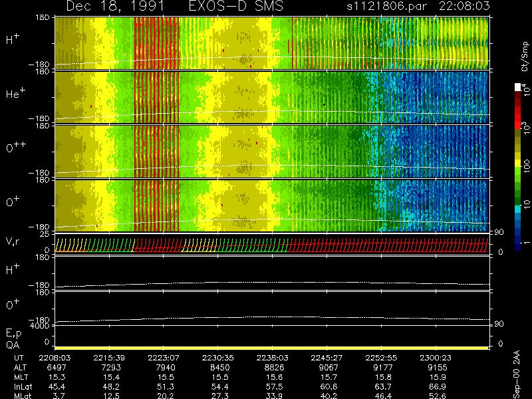
Task: Click the ALT value "6497"
Action: point(57,368)
